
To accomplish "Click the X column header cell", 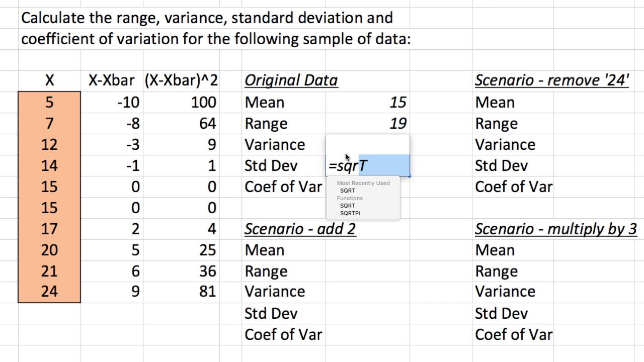I will (x=49, y=80).
